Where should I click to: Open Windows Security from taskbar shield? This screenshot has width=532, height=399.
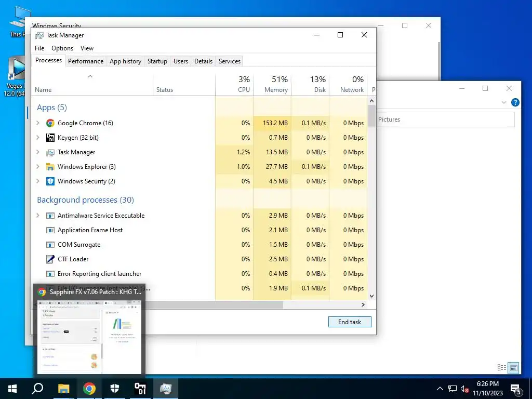pos(115,389)
